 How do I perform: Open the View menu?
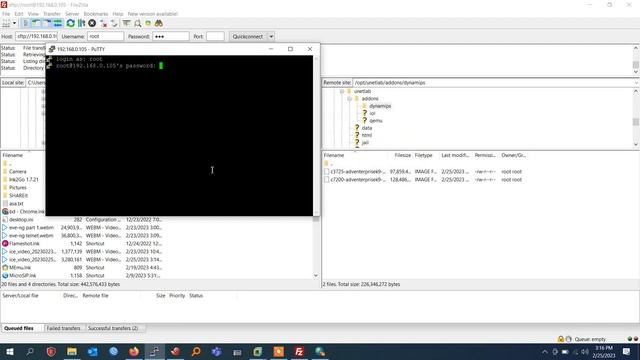[33, 14]
